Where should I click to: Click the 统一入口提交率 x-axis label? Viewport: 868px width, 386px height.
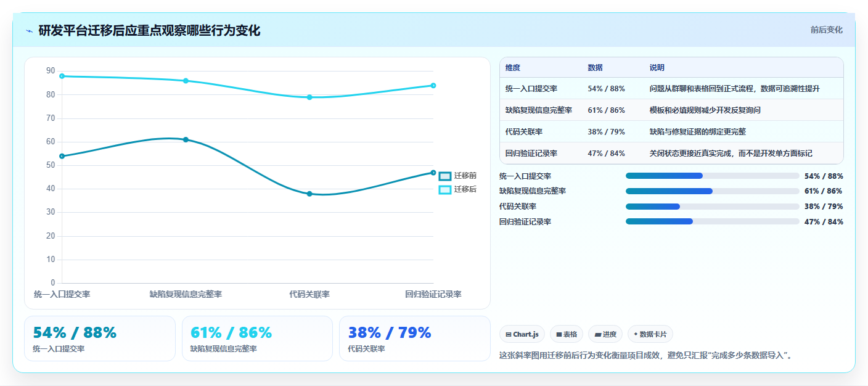(x=62, y=295)
